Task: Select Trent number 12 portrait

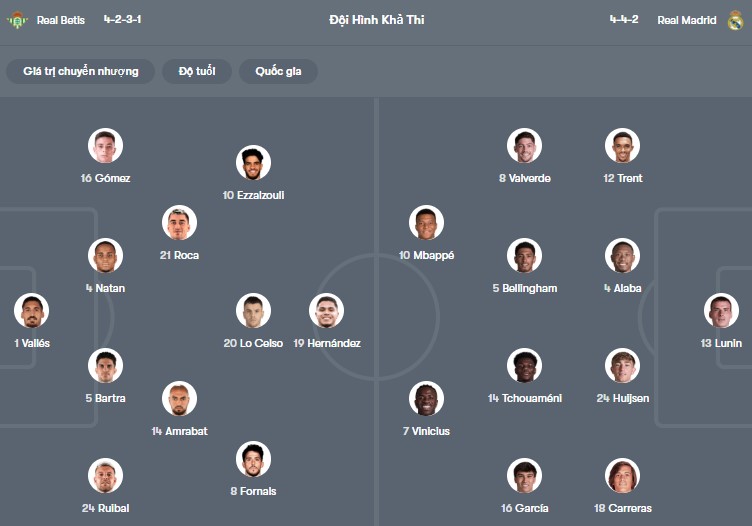Action: 622,146
